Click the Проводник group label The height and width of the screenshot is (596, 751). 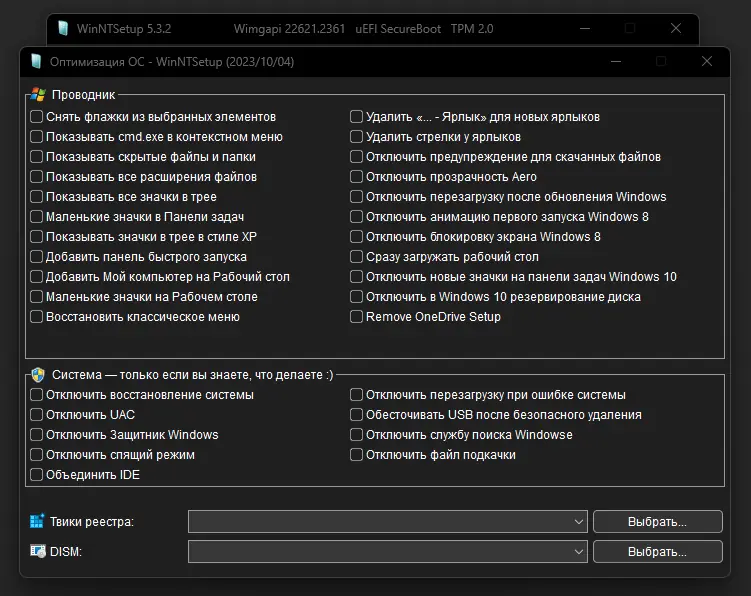point(83,95)
